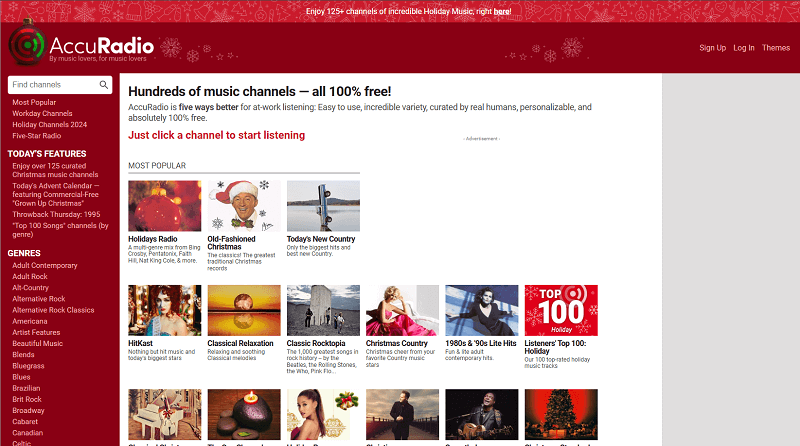Click the AccuRadio logo icon
Screen dimensions: 800x446
[27, 45]
